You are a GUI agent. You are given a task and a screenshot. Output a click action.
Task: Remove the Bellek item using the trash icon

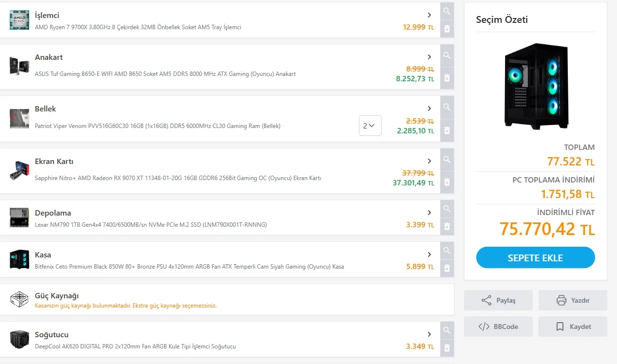447,130
